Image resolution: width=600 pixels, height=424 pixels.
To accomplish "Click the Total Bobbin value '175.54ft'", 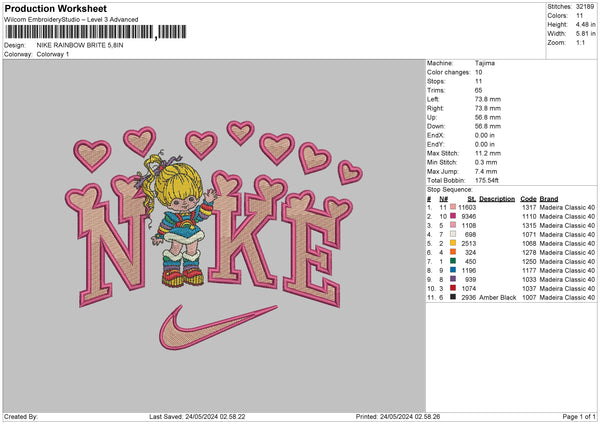I will pos(487,180).
